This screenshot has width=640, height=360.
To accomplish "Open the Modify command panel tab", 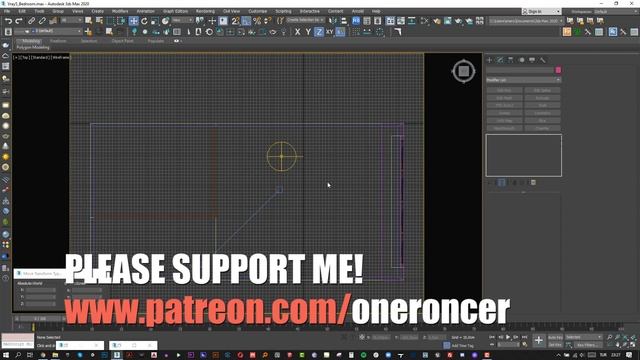I will coord(500,60).
